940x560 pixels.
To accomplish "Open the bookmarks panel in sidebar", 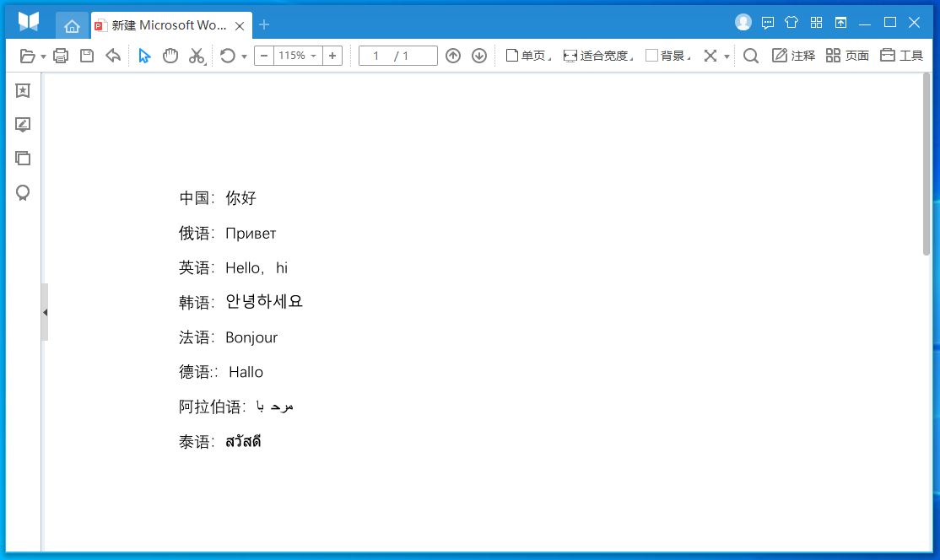I will click(x=22, y=90).
